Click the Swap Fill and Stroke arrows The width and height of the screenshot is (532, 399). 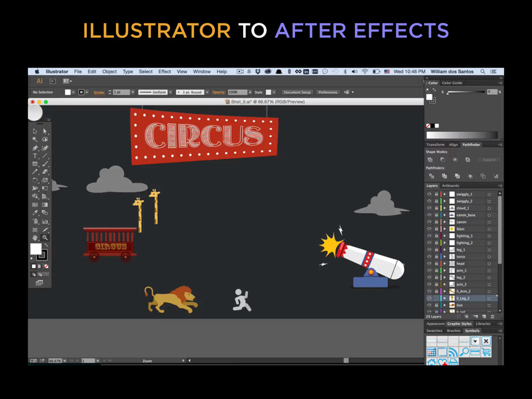pos(46,245)
